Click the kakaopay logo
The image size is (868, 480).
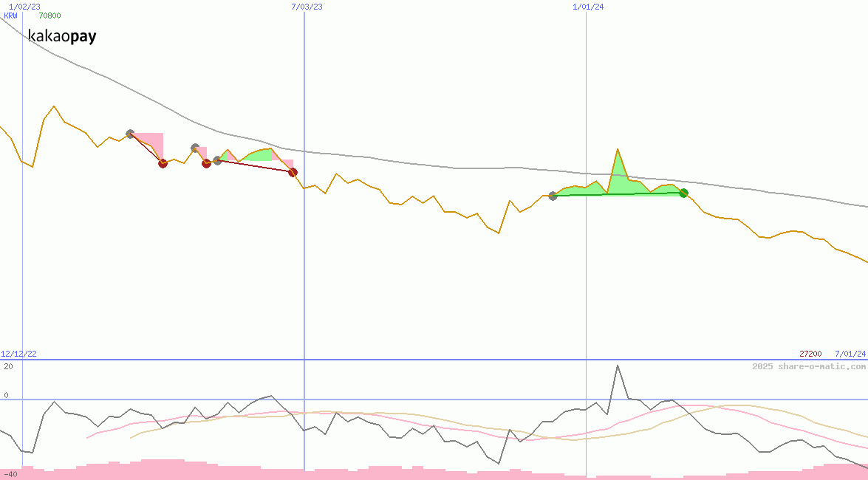coord(62,36)
